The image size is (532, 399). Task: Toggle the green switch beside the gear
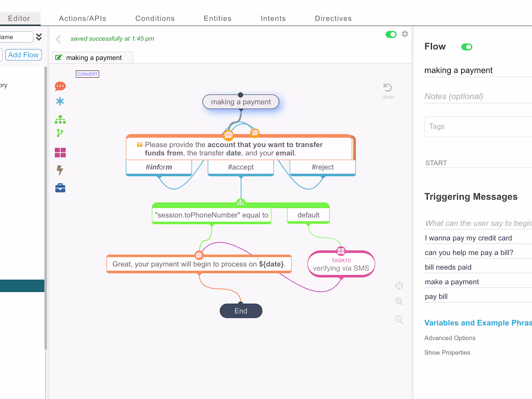391,34
